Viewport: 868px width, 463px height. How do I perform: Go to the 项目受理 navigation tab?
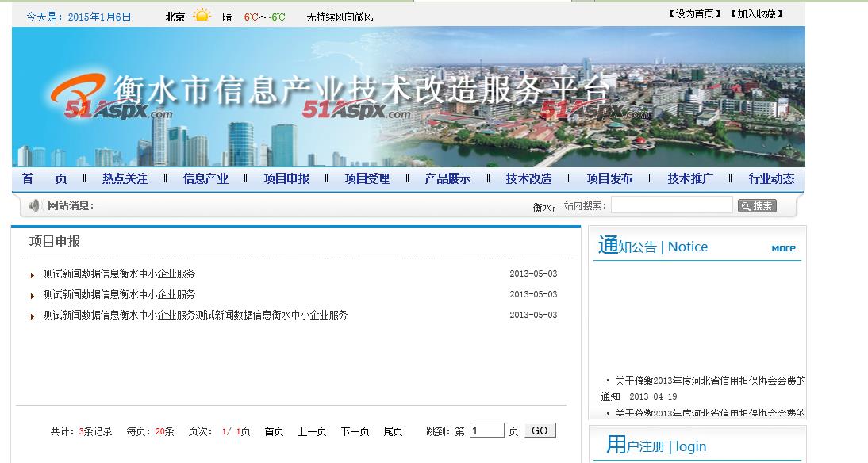click(x=367, y=178)
